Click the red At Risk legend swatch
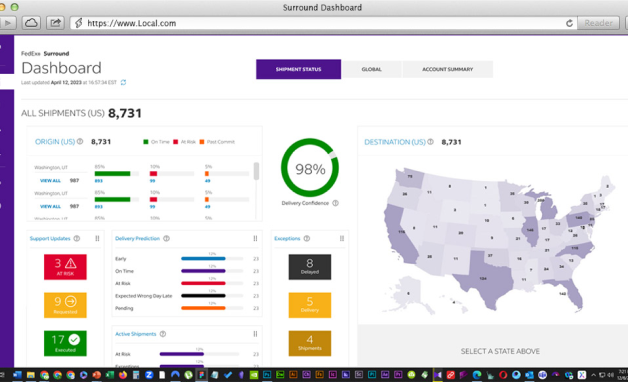 point(175,142)
